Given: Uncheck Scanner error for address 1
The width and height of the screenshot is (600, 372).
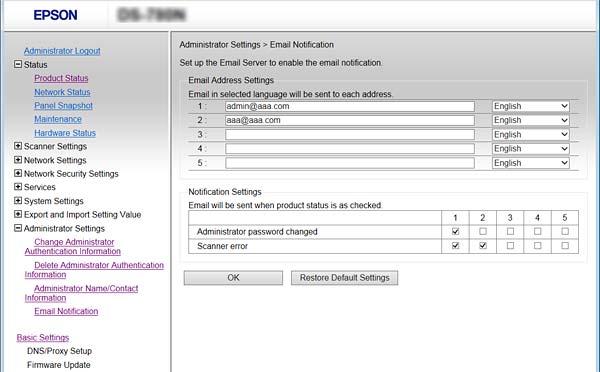Looking at the screenshot, I should 455,246.
